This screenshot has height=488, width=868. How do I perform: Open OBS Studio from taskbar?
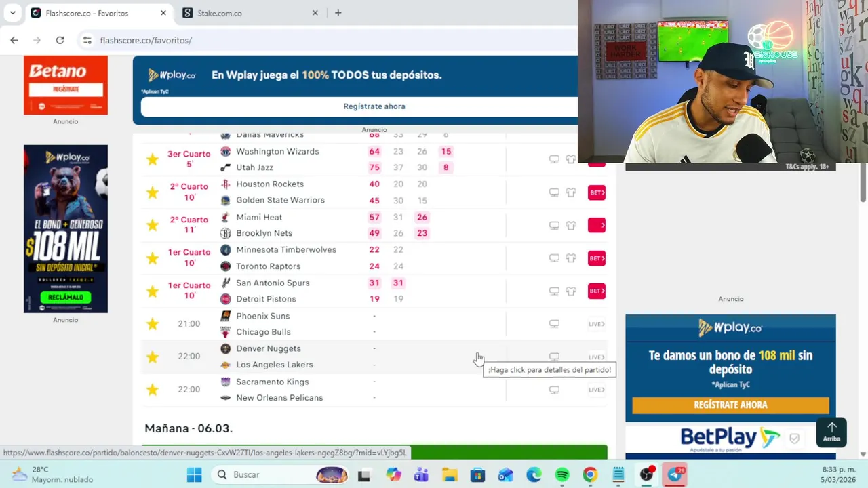[647, 474]
